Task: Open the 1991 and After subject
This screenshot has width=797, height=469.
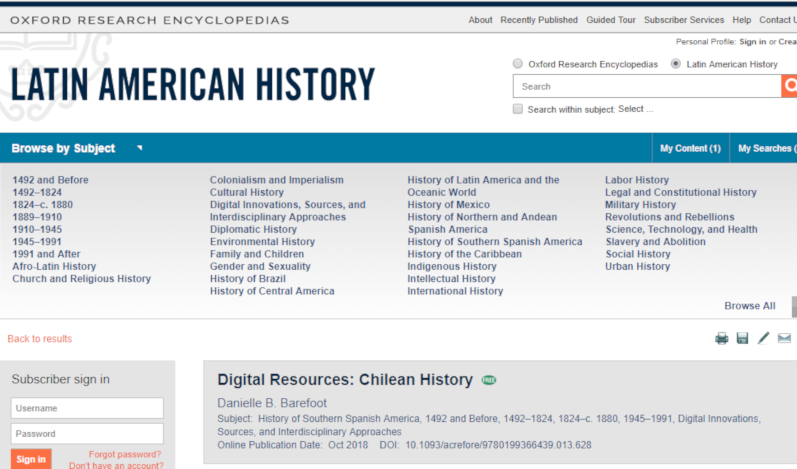Action: point(46,254)
